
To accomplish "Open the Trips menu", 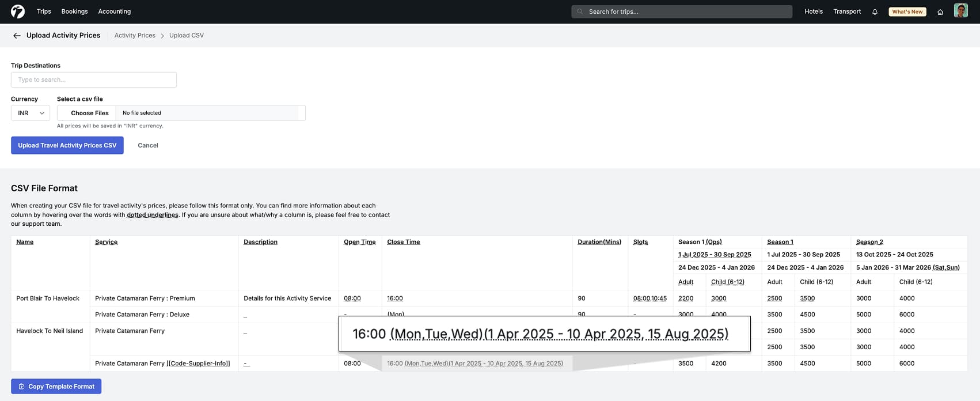I will point(44,12).
